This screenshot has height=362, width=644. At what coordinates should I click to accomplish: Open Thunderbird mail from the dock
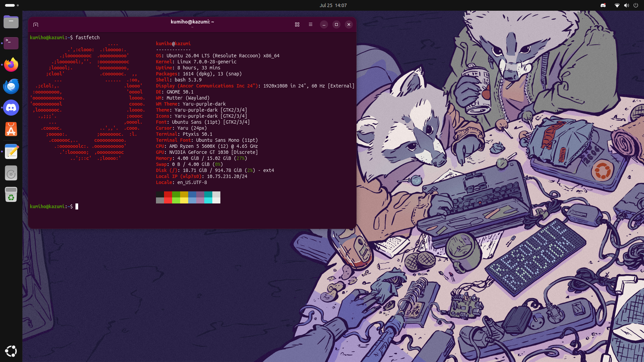pos(11,86)
